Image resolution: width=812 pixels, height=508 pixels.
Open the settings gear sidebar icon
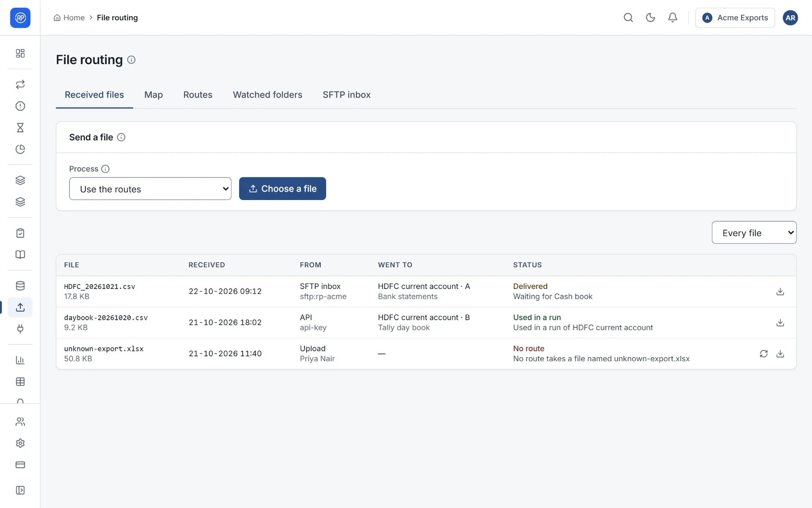(20, 443)
